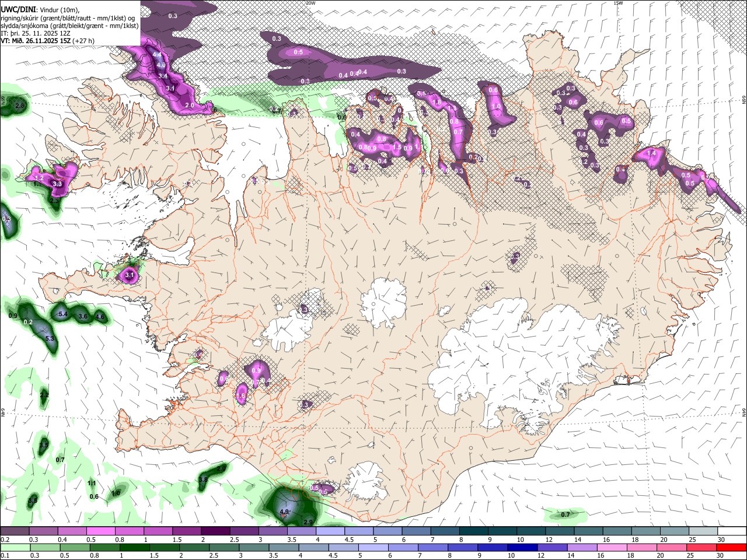Click the 4.6 rain value on the map

click(x=100, y=317)
